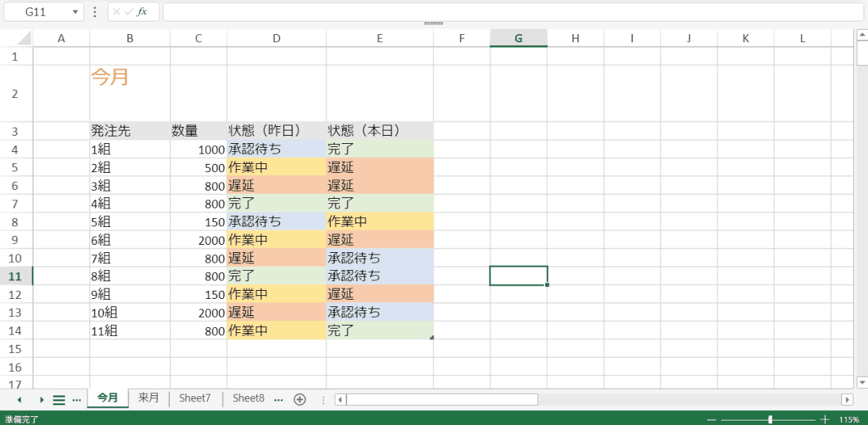The width and height of the screenshot is (868, 425).
Task: Switch to the 今月 sheet tab
Action: pos(108,398)
